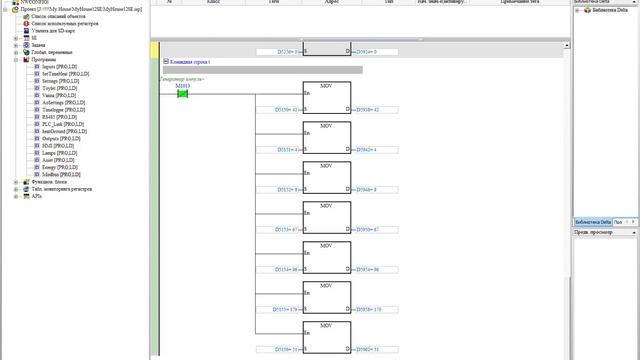Switch to the tab beside Библиотека Delta
The image size is (640, 360).
pos(618,222)
